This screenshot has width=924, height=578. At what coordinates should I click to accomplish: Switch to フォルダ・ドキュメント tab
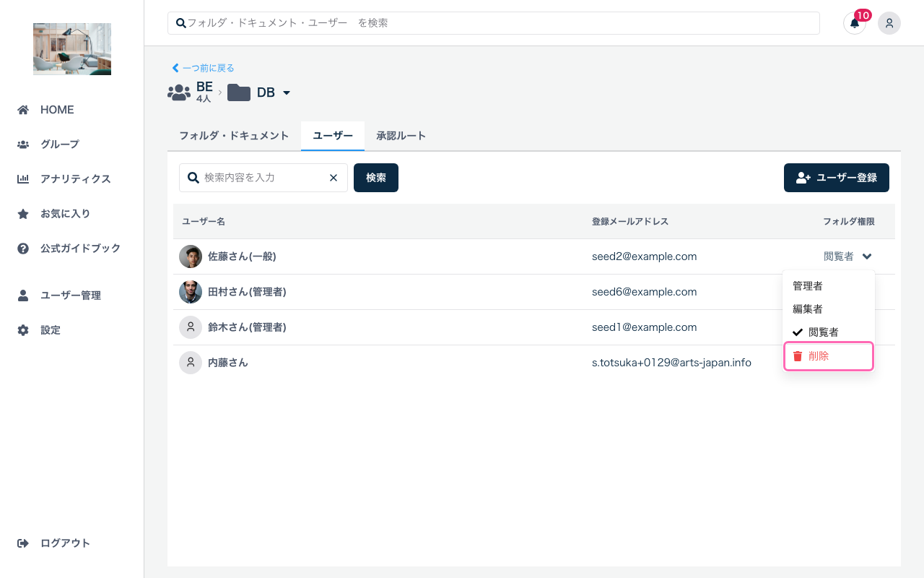[x=234, y=136]
